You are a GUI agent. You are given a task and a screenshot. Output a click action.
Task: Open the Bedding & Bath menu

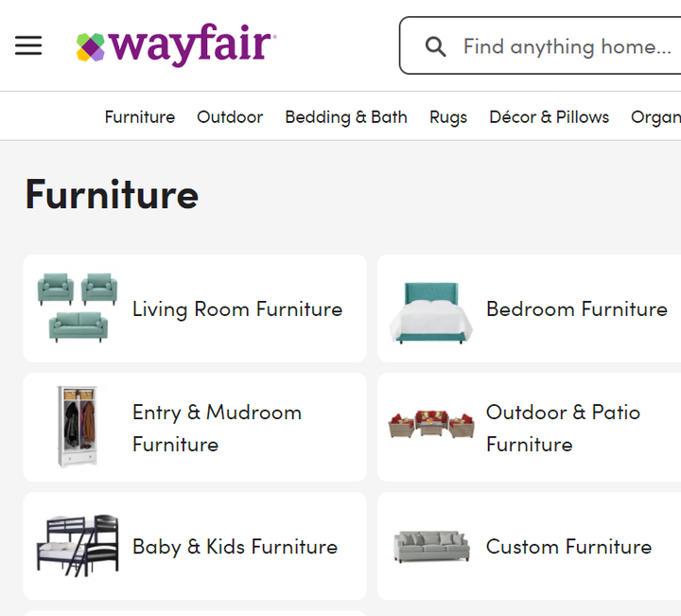[346, 117]
